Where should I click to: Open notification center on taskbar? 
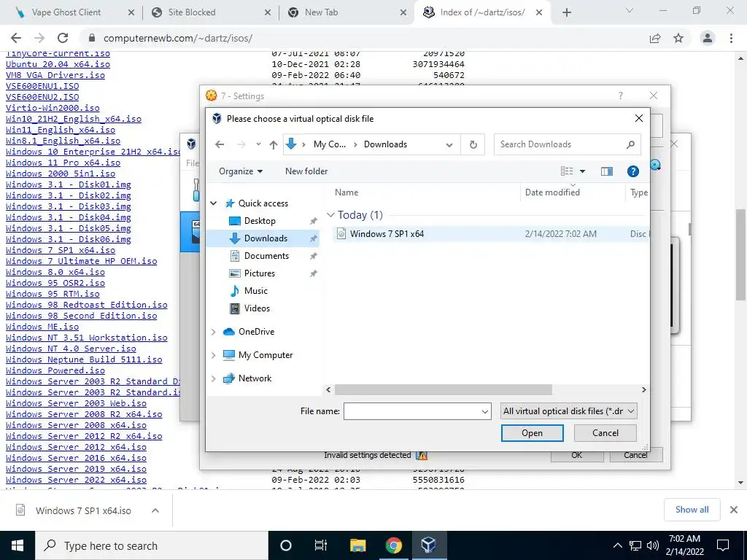723,545
